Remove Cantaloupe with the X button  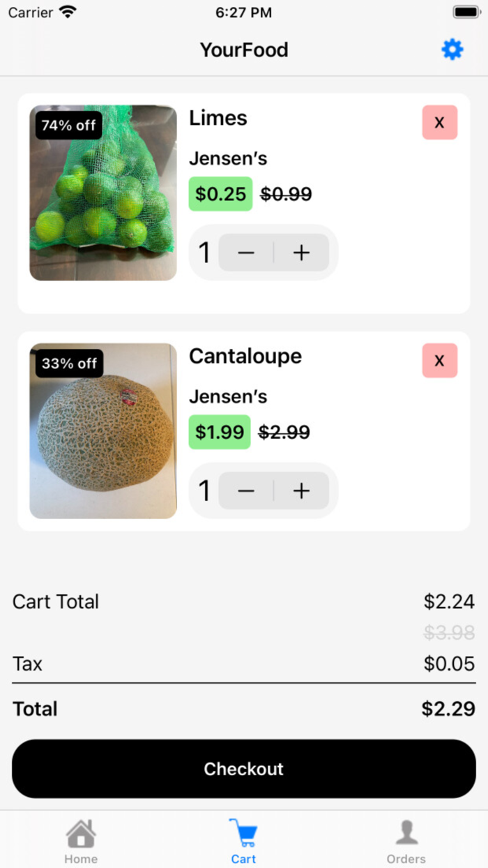(x=439, y=361)
